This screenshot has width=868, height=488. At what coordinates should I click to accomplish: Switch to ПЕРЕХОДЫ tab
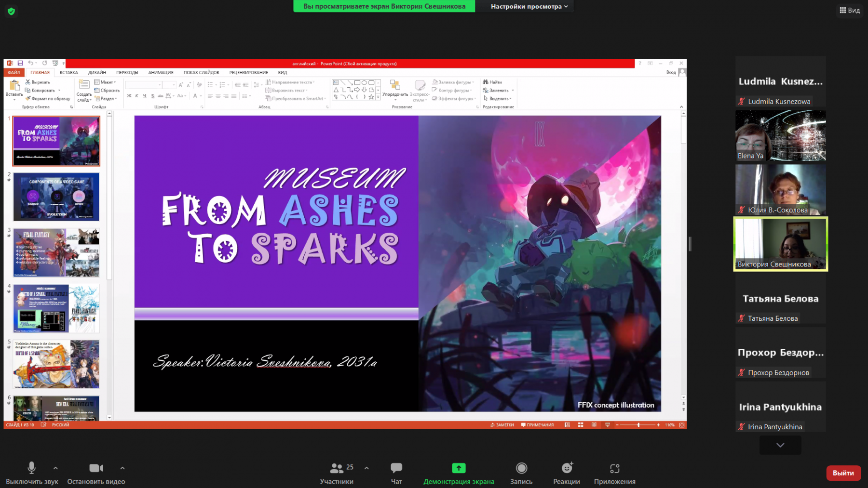[127, 72]
